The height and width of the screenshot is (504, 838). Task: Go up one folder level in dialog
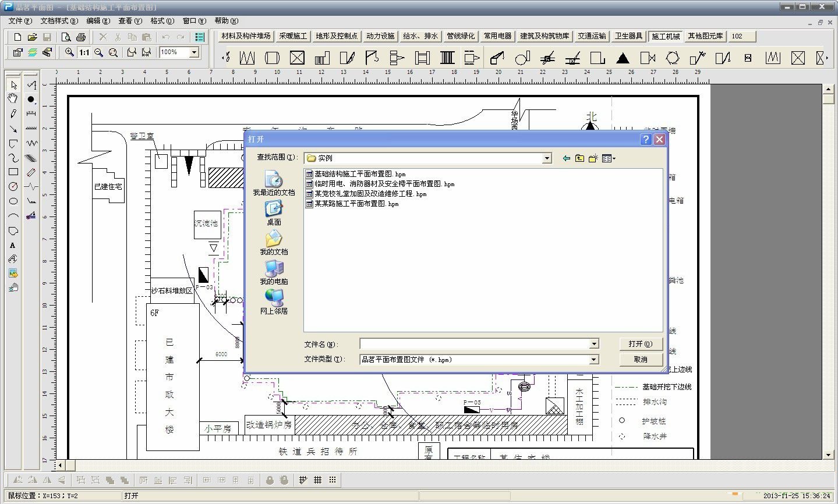[579, 158]
